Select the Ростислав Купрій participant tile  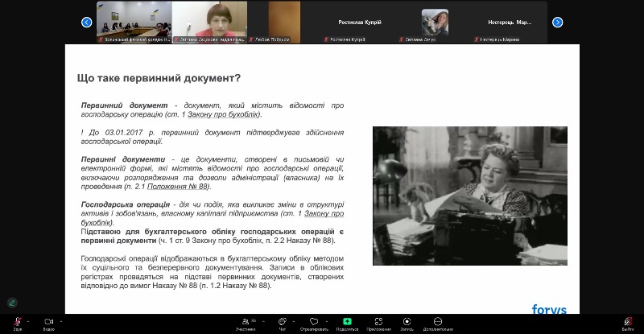(x=360, y=23)
